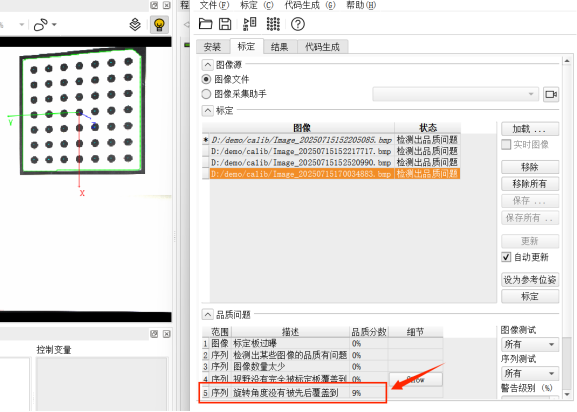Uncheck the 自动更新 checkbox

point(506,257)
